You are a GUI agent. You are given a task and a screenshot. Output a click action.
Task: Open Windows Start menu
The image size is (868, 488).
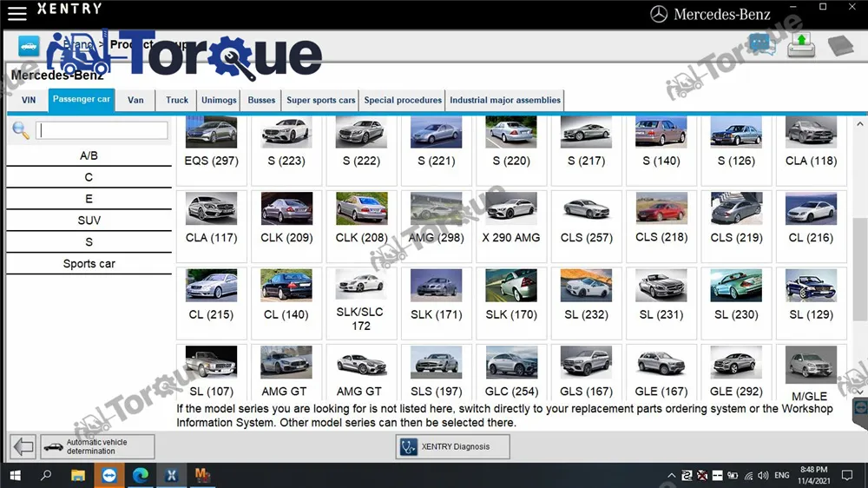15,475
